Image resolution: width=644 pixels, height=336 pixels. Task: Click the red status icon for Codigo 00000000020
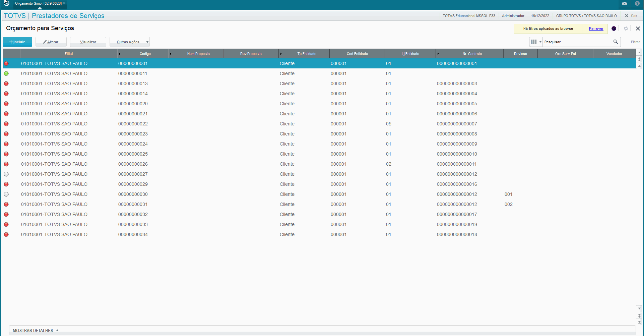[x=6, y=104]
